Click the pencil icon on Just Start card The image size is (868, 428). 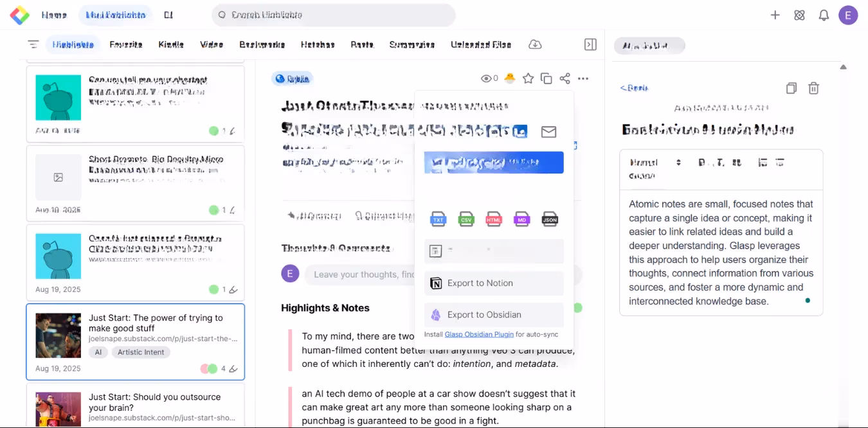tap(233, 369)
